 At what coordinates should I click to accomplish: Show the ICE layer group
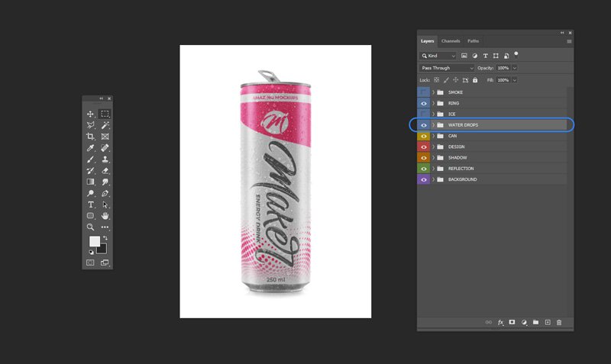[x=424, y=114]
